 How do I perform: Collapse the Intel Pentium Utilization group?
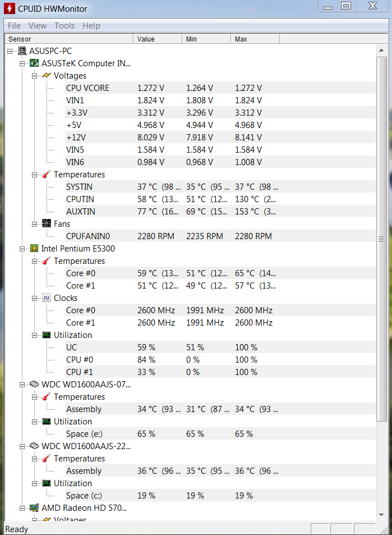(x=34, y=335)
